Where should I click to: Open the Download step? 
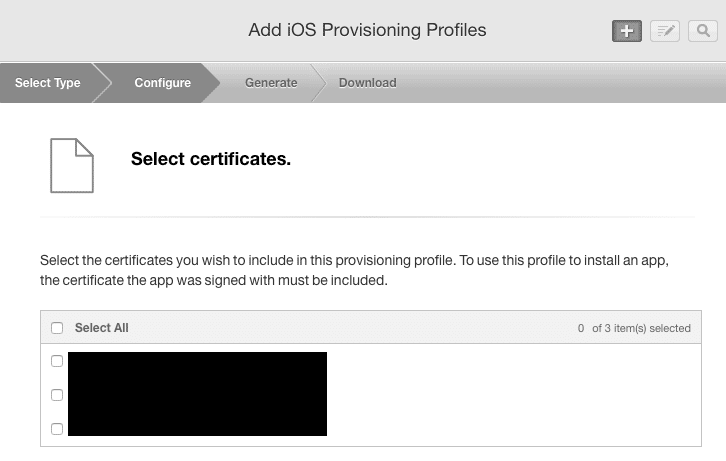click(x=367, y=83)
